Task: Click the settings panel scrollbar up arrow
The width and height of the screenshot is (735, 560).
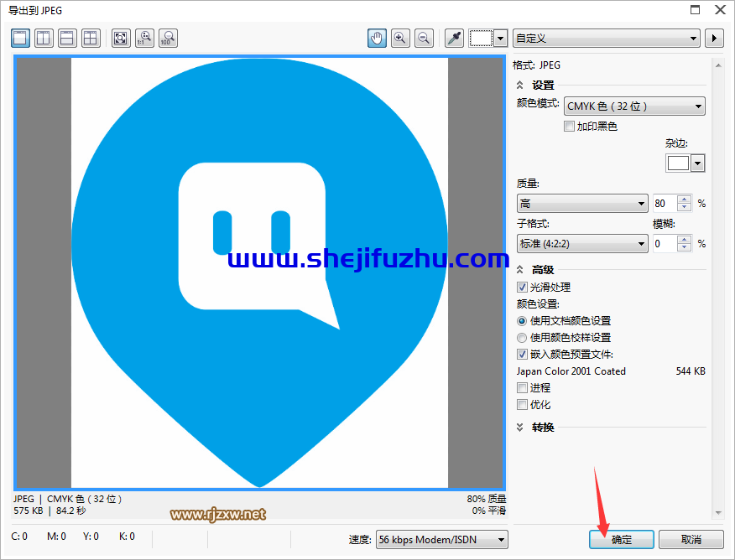Action: (x=718, y=65)
